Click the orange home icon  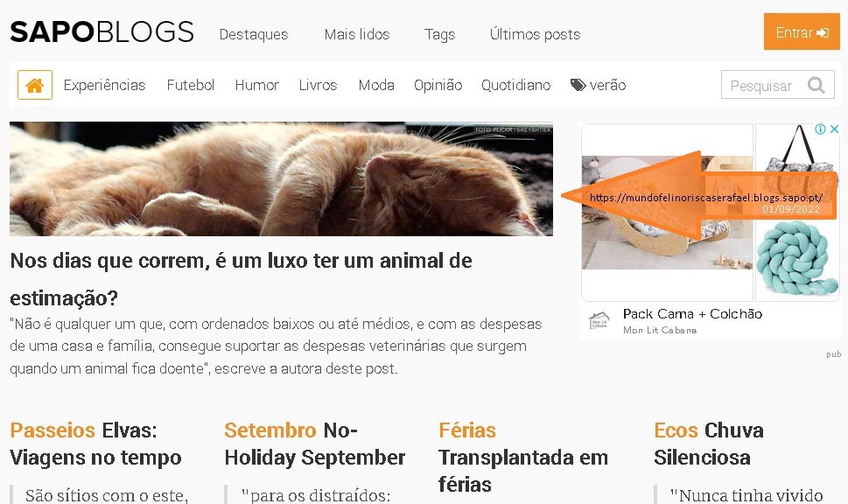pyautogui.click(x=35, y=85)
